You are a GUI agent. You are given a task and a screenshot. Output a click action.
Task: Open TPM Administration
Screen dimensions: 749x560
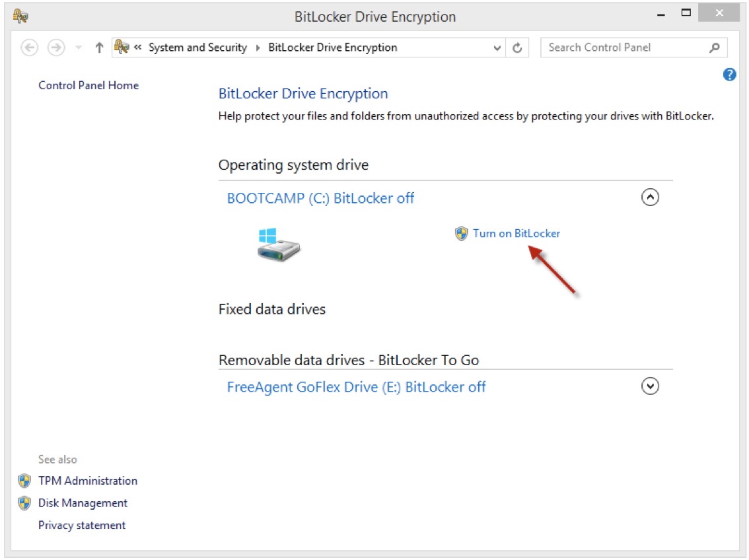click(x=88, y=481)
